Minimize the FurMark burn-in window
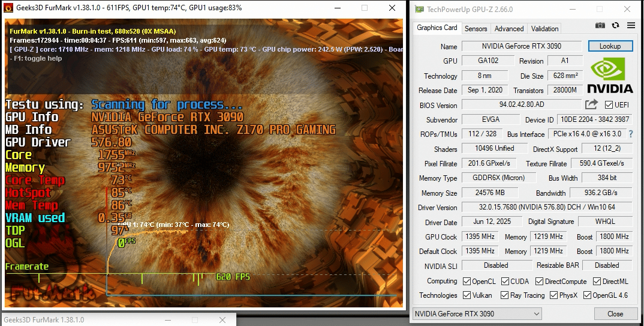 pos(338,8)
